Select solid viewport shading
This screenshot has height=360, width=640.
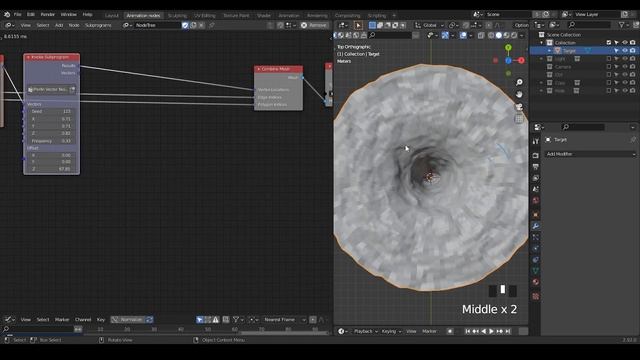coord(499,36)
